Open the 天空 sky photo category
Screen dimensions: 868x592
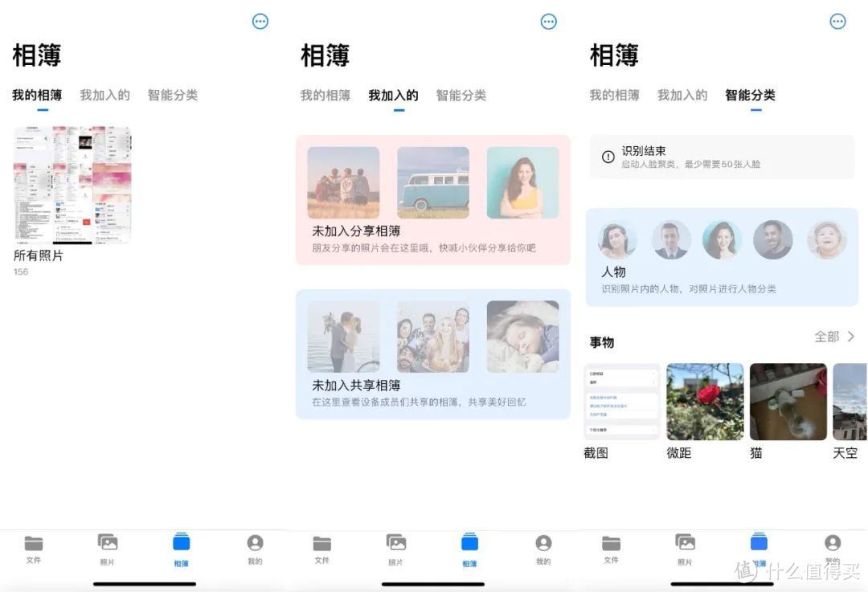point(850,402)
